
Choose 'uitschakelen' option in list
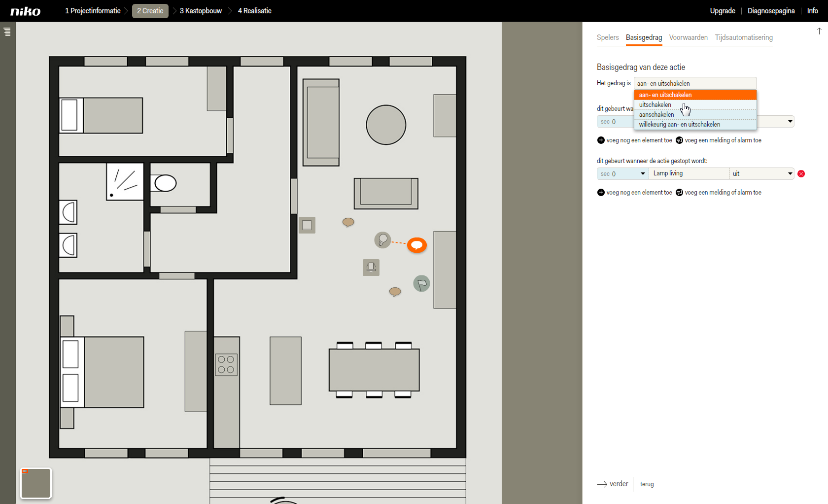point(695,105)
